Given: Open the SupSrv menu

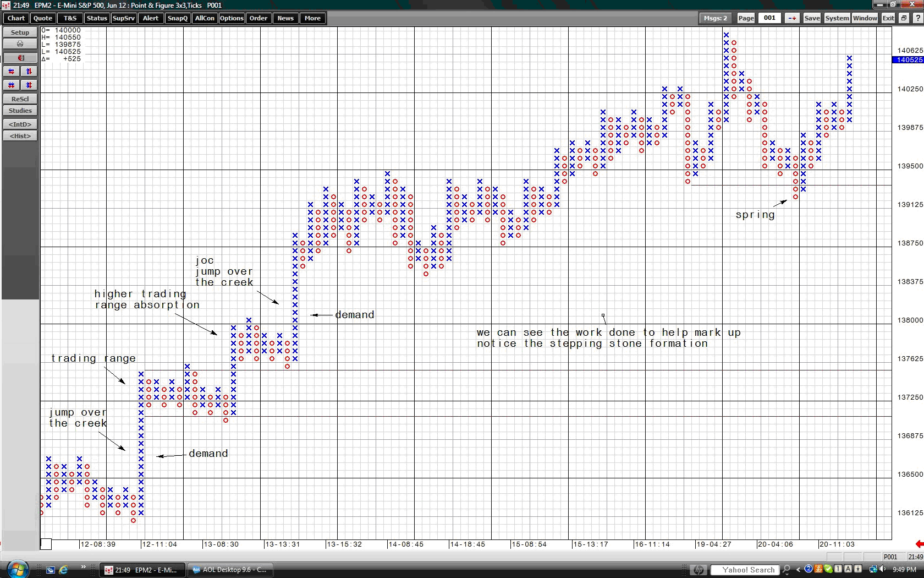Looking at the screenshot, I should click(124, 18).
